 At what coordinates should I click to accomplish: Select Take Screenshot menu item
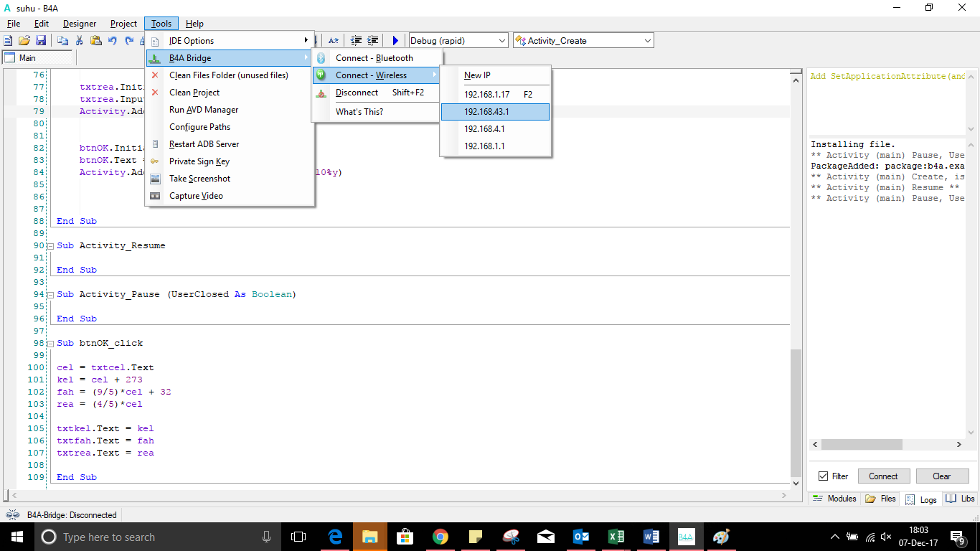[230, 179]
